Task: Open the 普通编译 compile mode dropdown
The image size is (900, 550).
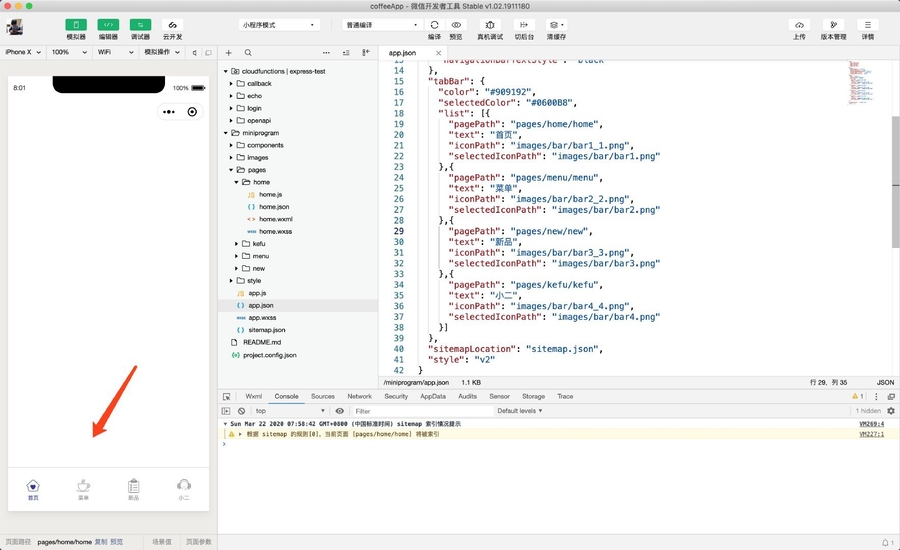Action: pyautogui.click(x=382, y=25)
